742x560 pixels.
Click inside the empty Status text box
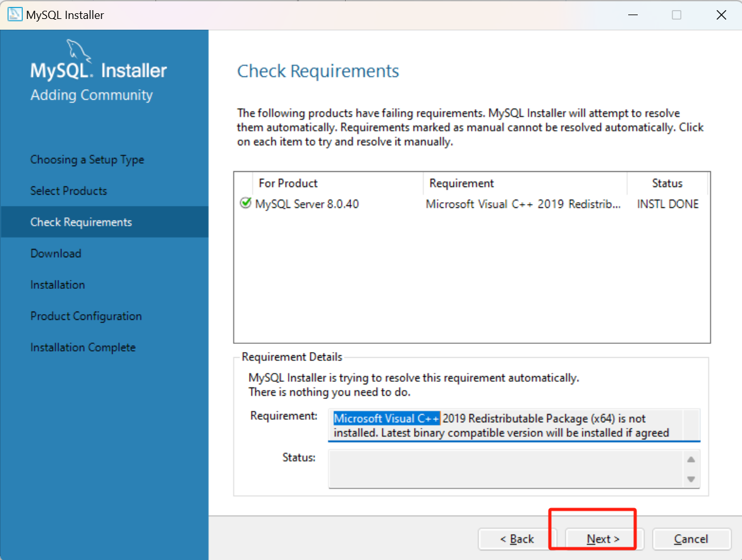(x=506, y=468)
